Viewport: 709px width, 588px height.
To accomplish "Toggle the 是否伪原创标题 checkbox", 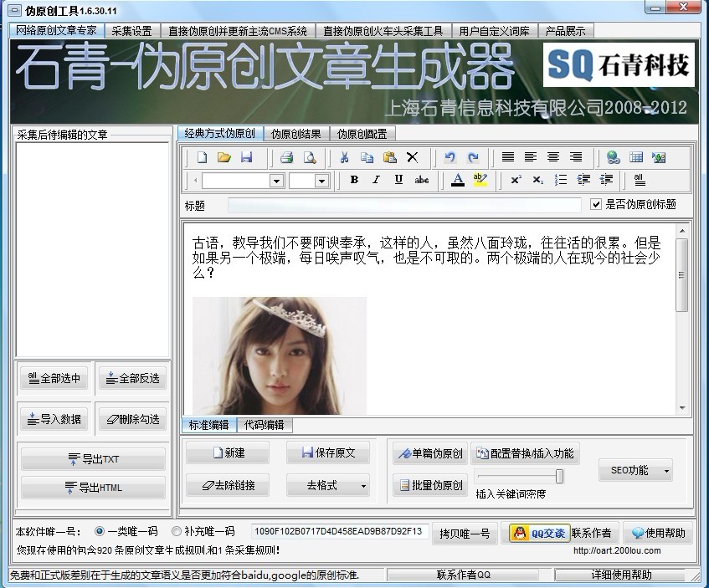I will point(596,204).
